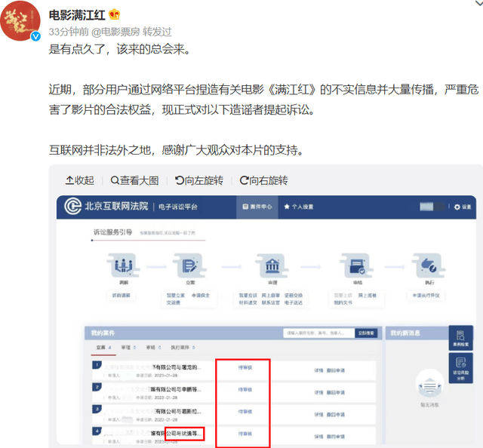The height and width of the screenshot is (448, 483).
Task: Open the 我要立案 link
Action: (x=176, y=296)
